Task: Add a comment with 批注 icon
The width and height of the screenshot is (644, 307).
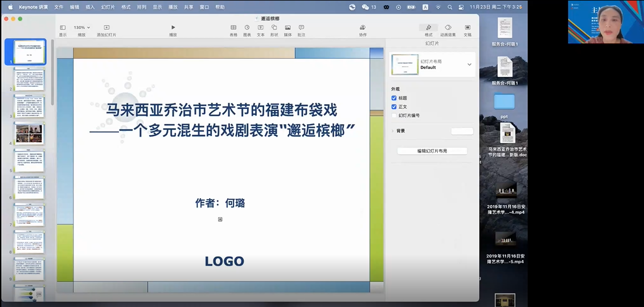Action: pyautogui.click(x=301, y=27)
